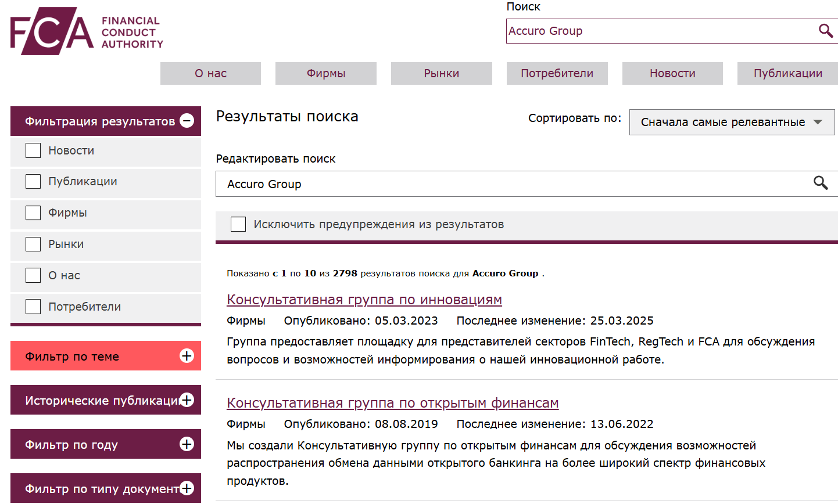Viewport: 838px width, 504px height.
Task: Click the plus icon on "Исторические публикации"
Action: [x=187, y=399]
